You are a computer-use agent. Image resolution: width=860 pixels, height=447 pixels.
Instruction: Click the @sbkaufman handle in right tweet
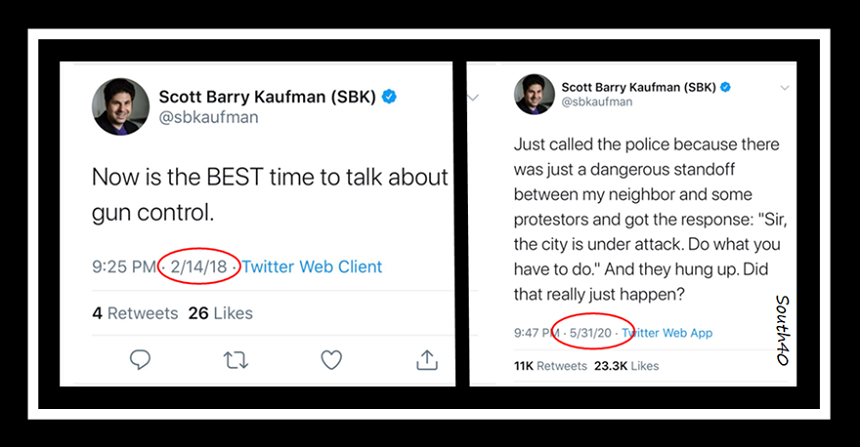(x=597, y=102)
